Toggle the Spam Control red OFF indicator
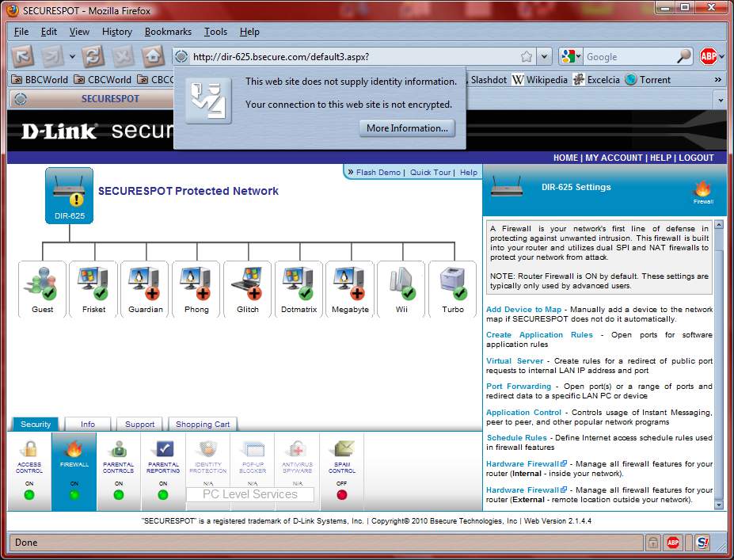The image size is (734, 560). (342, 494)
